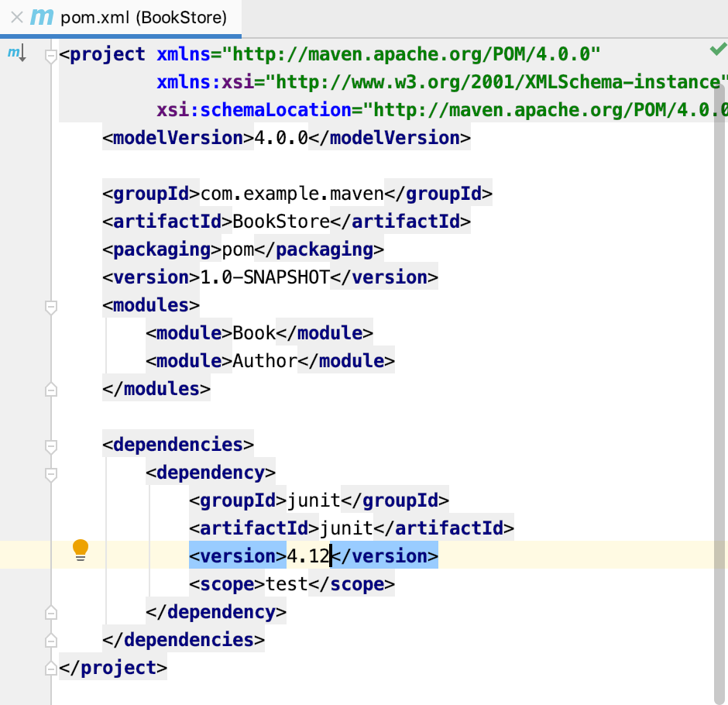Click fold end marker at closing dependencies tag

coord(51,641)
